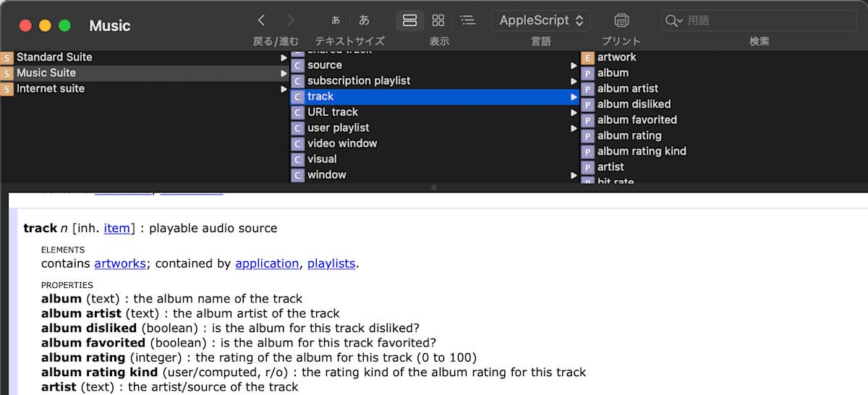Viewport: 868px width, 395px height.
Task: Switch to column browser view
Action: (409, 20)
